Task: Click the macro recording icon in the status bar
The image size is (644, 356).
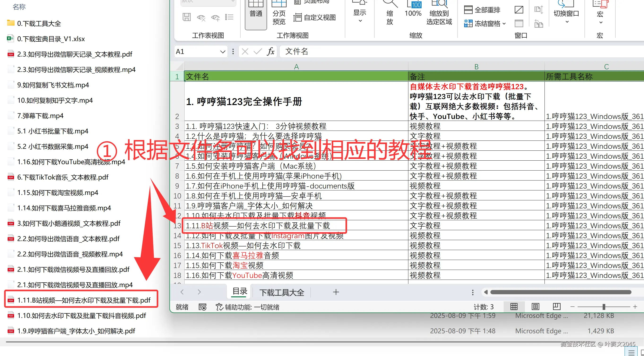Action: (202, 307)
